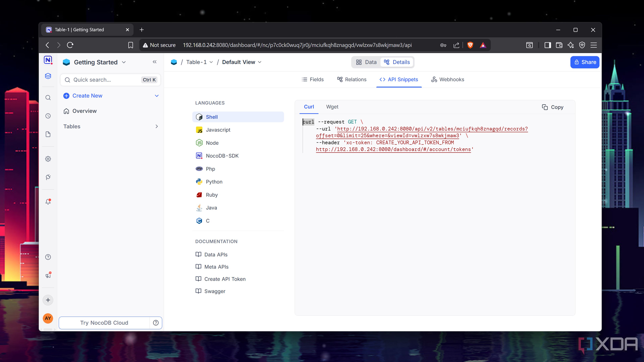Click the help question mark icon in left rail
Screen dimensions: 644x362
pos(48,257)
